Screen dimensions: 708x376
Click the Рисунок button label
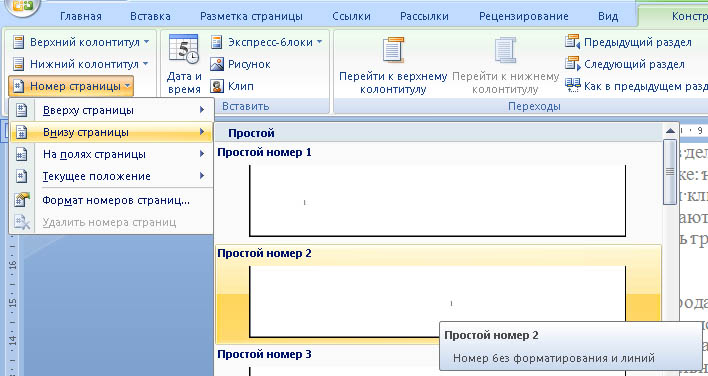249,65
